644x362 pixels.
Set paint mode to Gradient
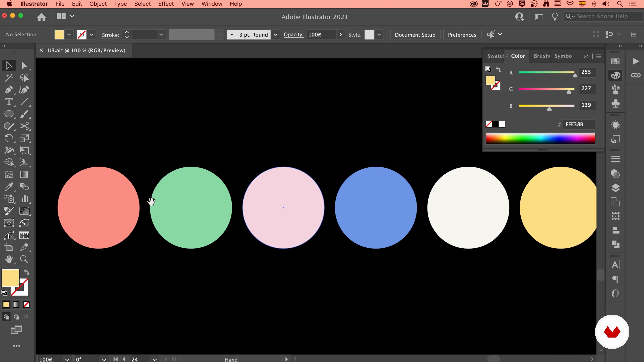point(16,305)
